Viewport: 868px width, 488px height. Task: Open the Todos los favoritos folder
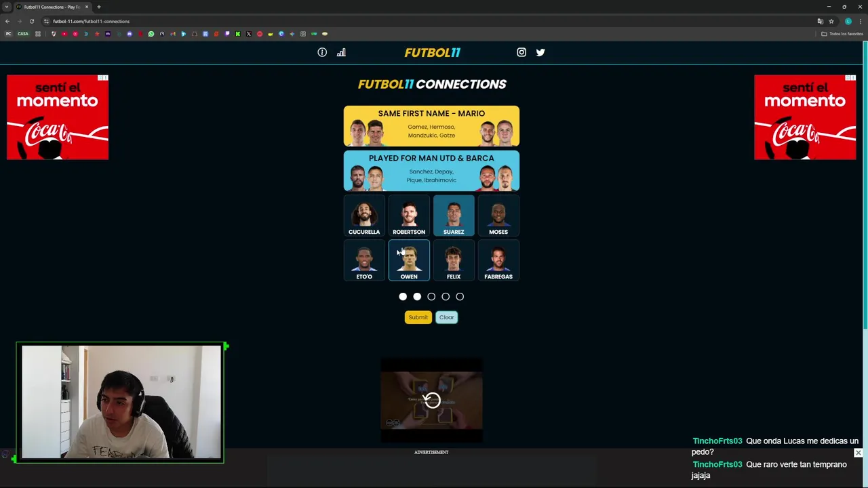[x=842, y=34]
